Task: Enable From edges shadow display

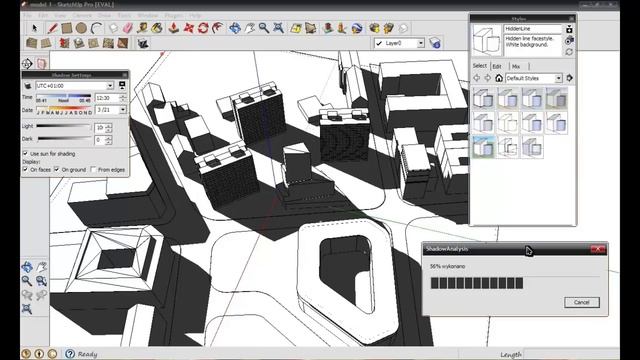Action: click(x=93, y=169)
